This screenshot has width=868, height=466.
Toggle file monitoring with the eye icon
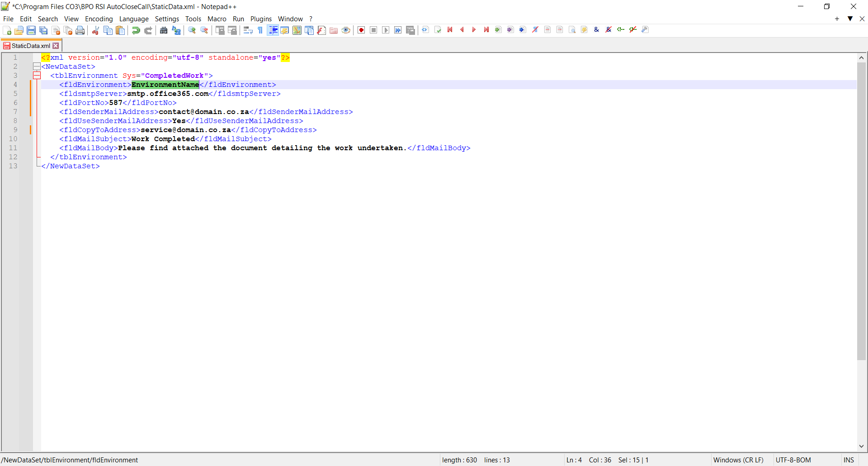coord(346,30)
